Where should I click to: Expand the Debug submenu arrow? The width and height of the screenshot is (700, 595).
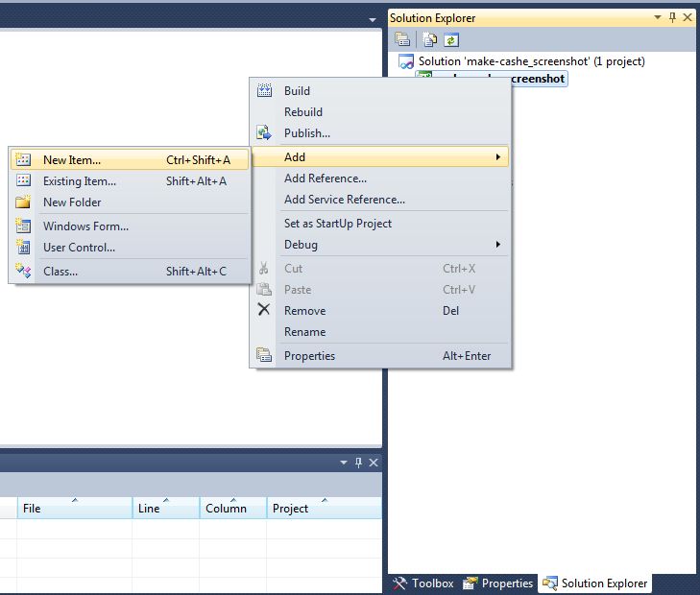[x=497, y=245]
